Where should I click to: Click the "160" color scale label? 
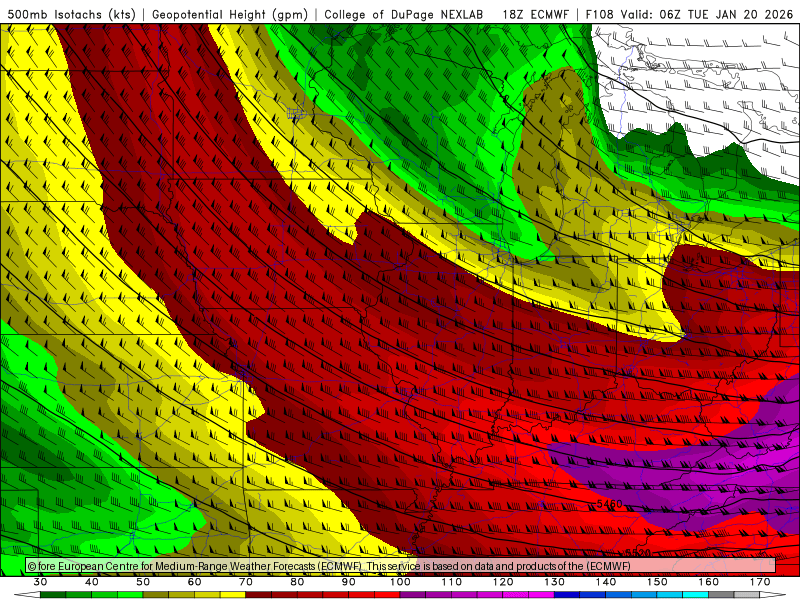tap(709, 582)
